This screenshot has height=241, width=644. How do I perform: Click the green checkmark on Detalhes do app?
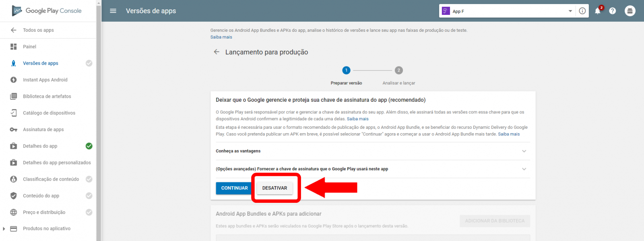pyautogui.click(x=89, y=146)
